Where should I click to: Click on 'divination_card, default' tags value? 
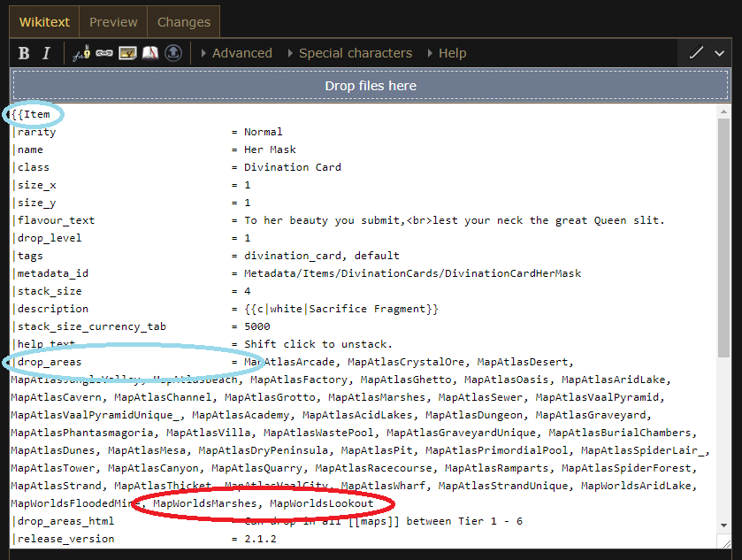[321, 256]
